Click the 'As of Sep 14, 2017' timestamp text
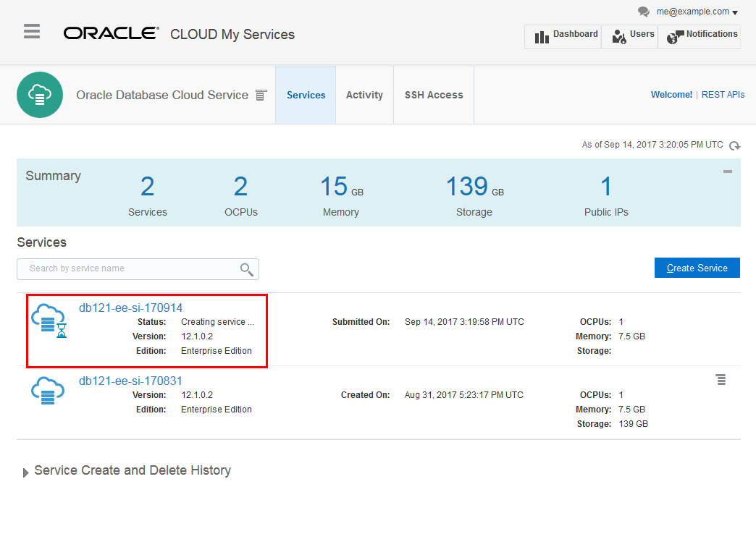Viewport: 756px width, 534px height. point(652,145)
